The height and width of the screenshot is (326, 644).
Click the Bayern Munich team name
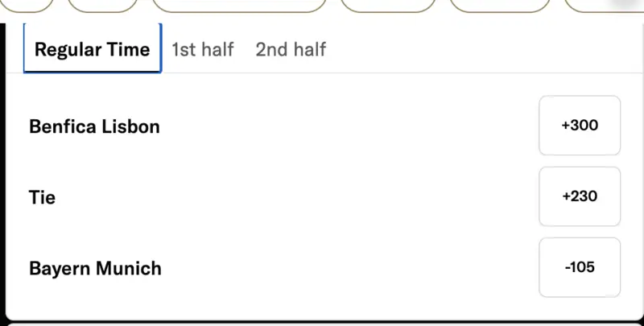coord(95,268)
